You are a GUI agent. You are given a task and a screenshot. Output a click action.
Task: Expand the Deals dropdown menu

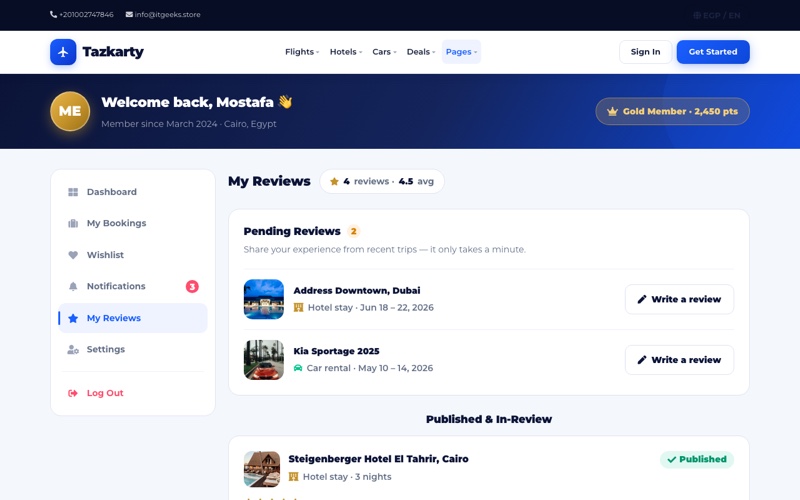[421, 52]
